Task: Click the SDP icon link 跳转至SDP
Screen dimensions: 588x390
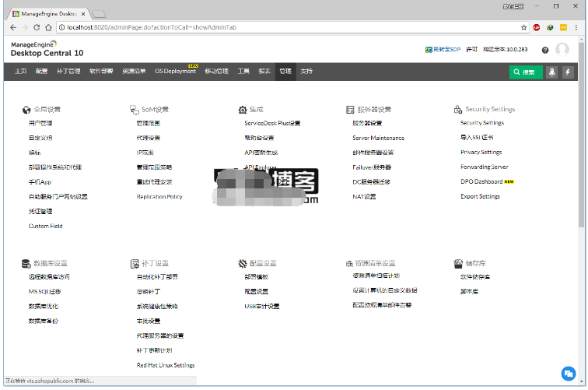Action: pos(443,50)
